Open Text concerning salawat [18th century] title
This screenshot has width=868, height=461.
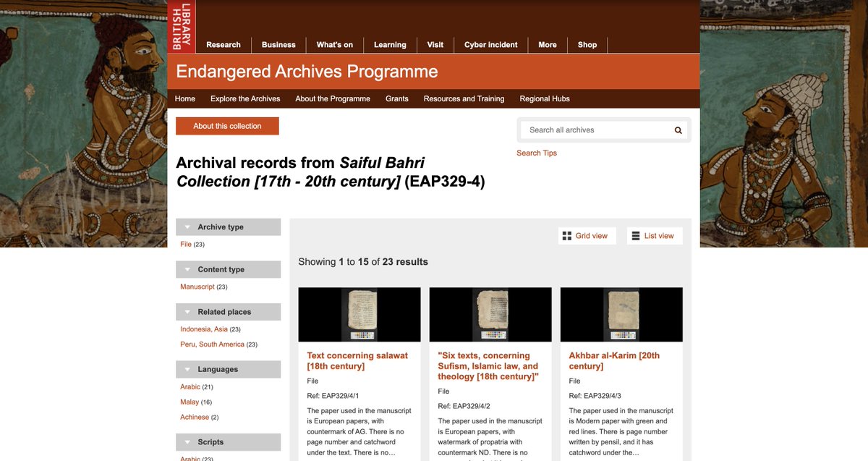pos(357,360)
